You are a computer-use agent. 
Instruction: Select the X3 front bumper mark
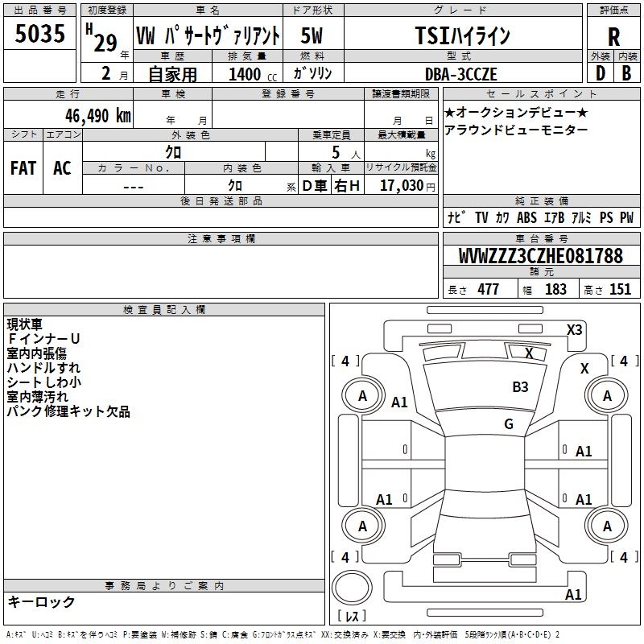(574, 329)
